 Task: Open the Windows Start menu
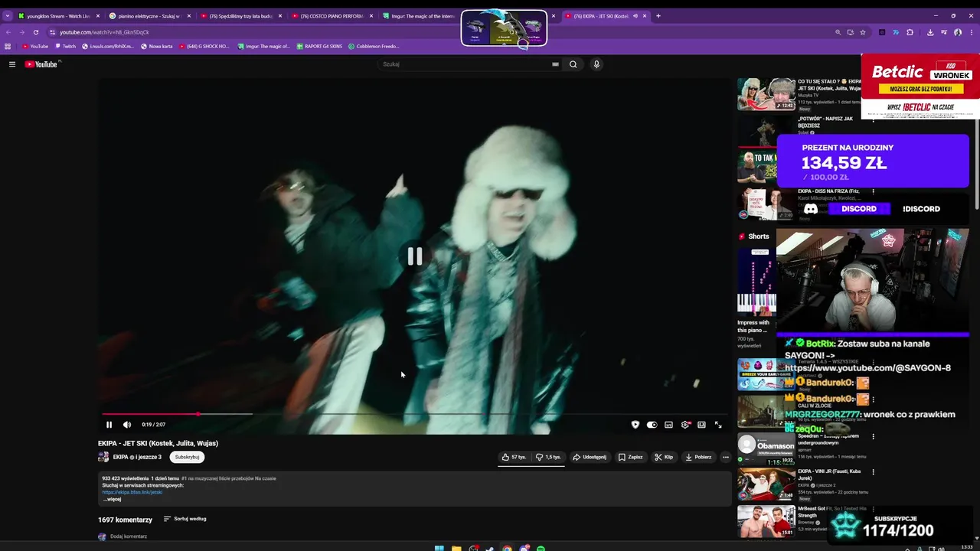click(439, 548)
